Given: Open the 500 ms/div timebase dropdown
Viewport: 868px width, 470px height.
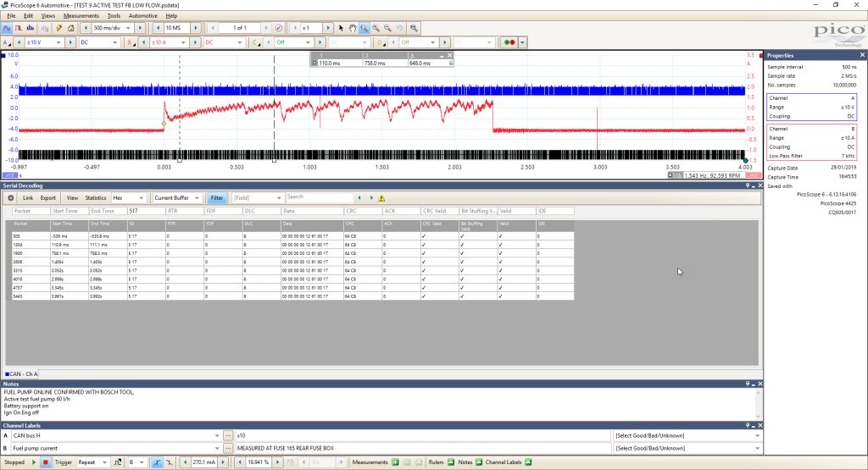Looking at the screenshot, I should click(x=129, y=28).
